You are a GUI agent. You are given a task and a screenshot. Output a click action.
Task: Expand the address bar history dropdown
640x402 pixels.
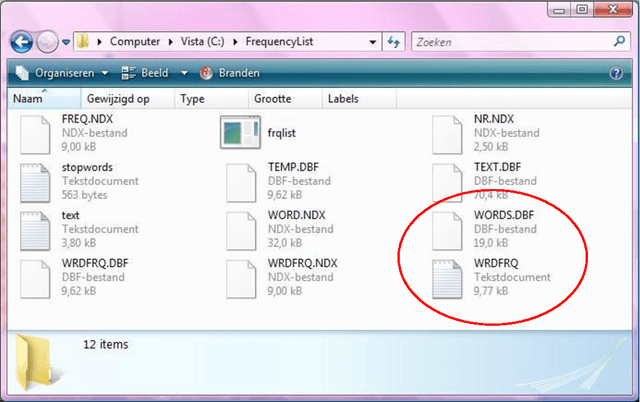pyautogui.click(x=372, y=43)
